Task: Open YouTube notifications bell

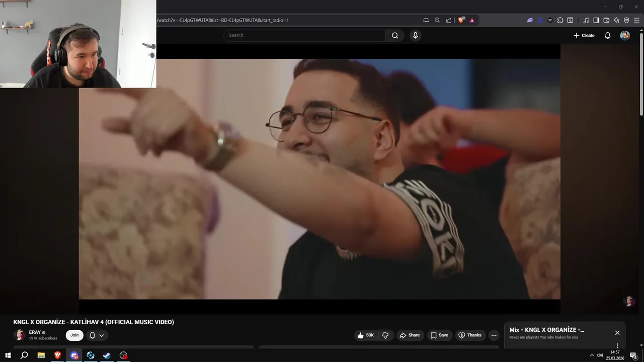Action: [607, 35]
